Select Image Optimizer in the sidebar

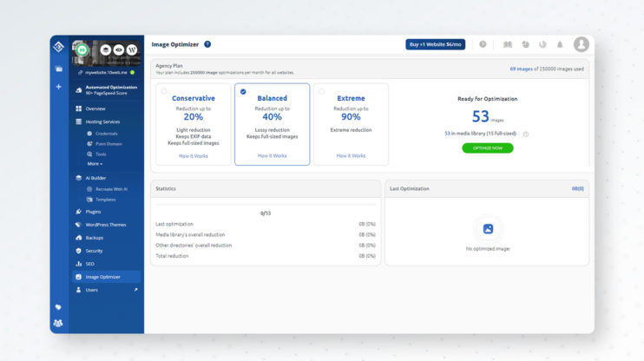[x=107, y=277]
